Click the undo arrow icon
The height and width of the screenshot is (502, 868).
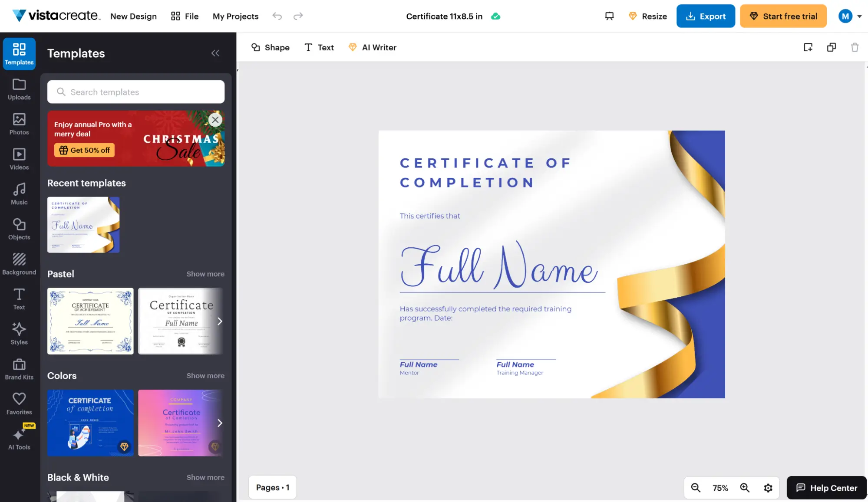(277, 16)
